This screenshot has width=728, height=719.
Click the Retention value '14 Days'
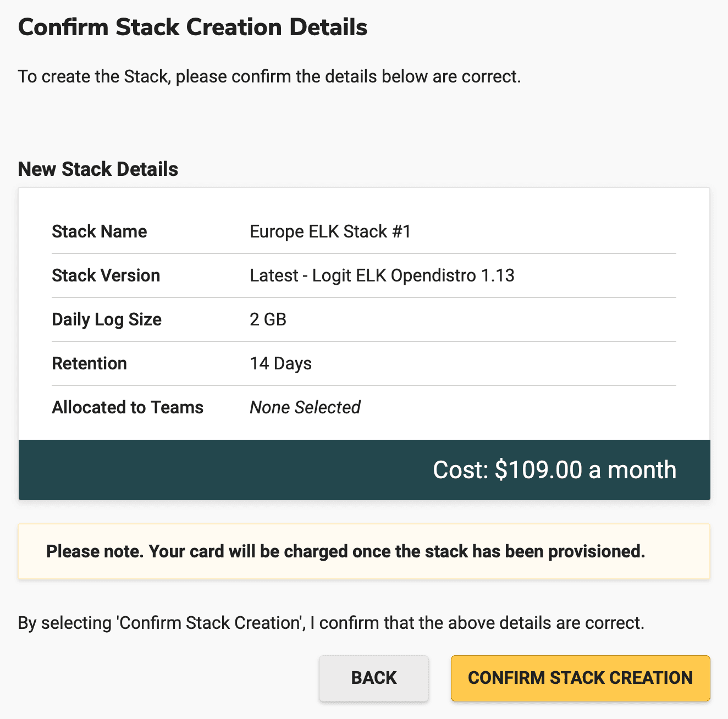280,363
